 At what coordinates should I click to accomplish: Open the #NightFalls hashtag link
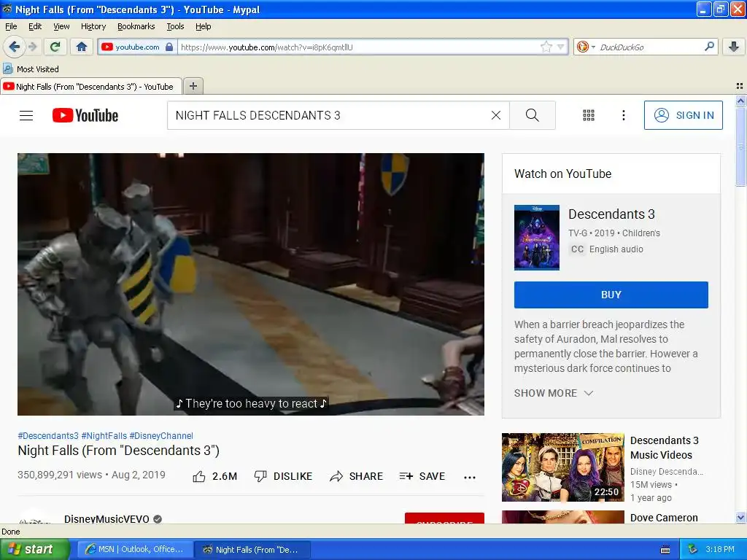[x=104, y=436]
